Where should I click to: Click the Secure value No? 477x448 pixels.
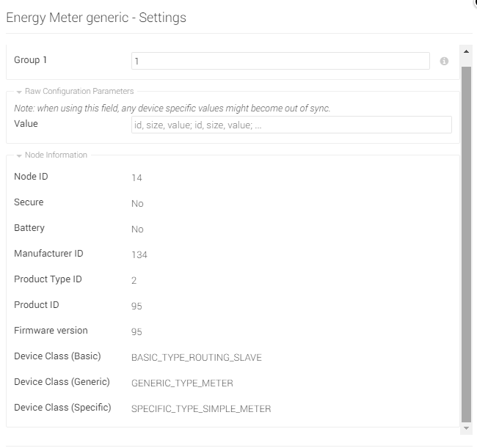137,203
